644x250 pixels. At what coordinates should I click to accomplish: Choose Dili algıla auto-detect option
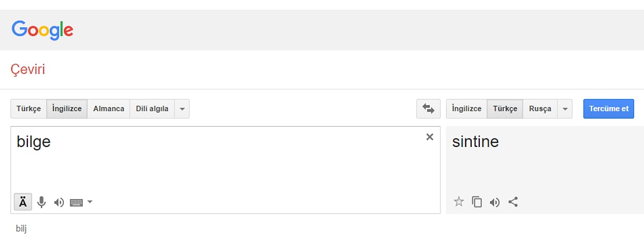pos(152,109)
